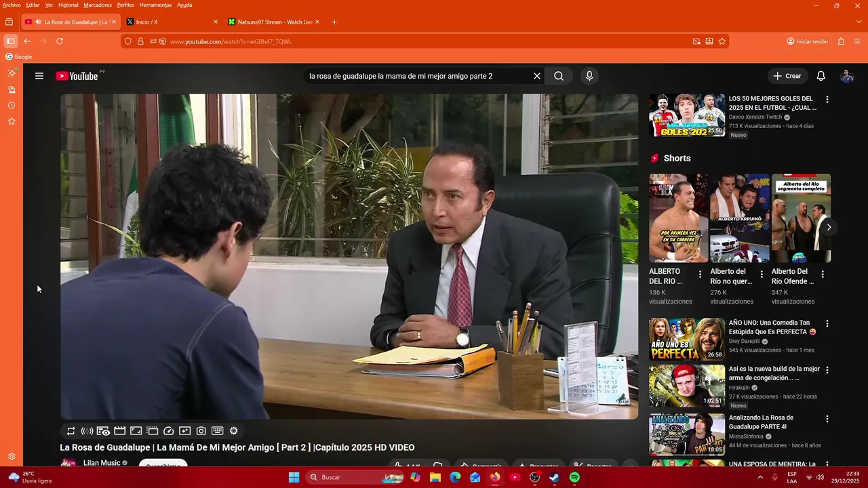Select the YouTube address bar URL
This screenshot has width=868, height=488.
click(x=231, y=41)
